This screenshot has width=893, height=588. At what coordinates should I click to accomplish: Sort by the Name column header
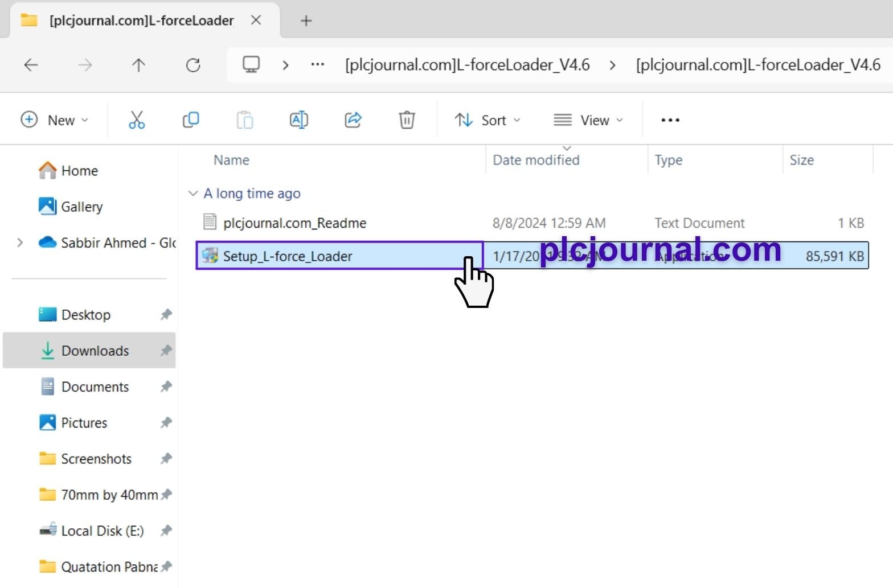click(x=231, y=160)
